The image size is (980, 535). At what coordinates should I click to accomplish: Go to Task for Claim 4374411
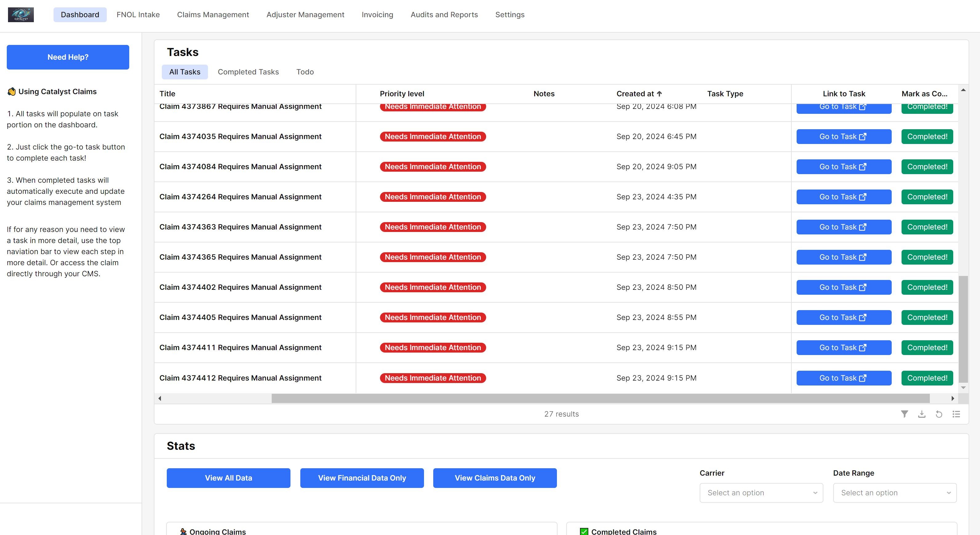[844, 347]
